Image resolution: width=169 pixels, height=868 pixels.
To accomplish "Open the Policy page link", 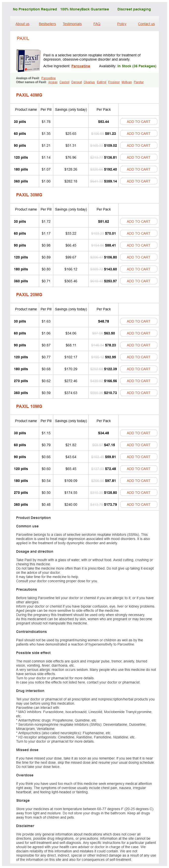I will [x=122, y=24].
